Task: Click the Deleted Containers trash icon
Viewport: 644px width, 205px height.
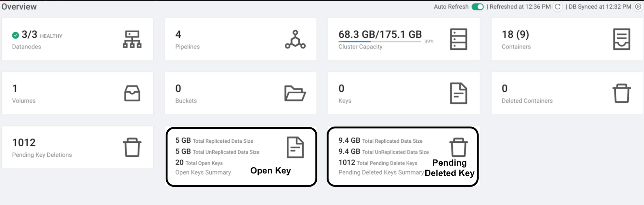Action: tap(621, 93)
